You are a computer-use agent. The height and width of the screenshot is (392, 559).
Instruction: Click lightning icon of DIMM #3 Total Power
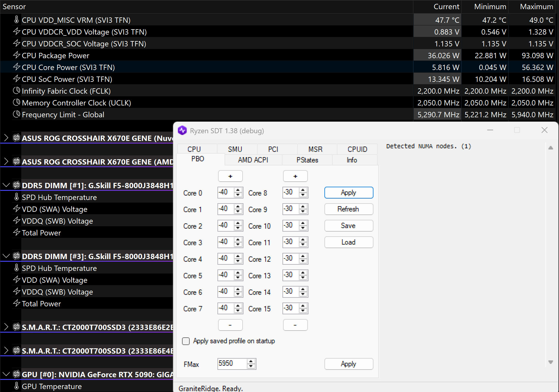click(x=17, y=303)
